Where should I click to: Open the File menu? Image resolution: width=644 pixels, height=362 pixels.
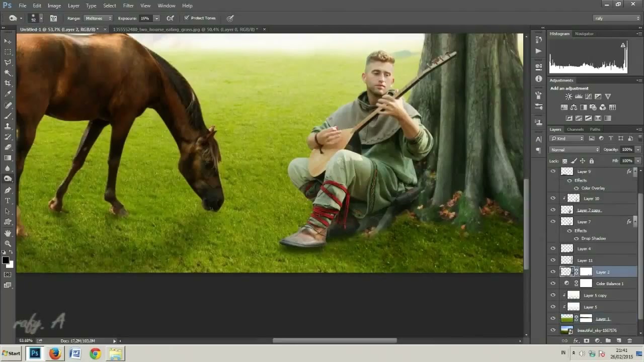coord(23,6)
